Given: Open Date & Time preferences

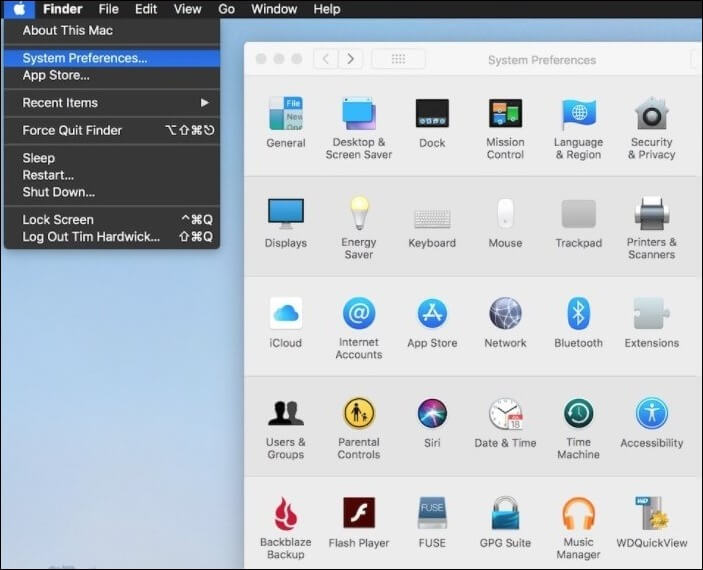Looking at the screenshot, I should [505, 423].
